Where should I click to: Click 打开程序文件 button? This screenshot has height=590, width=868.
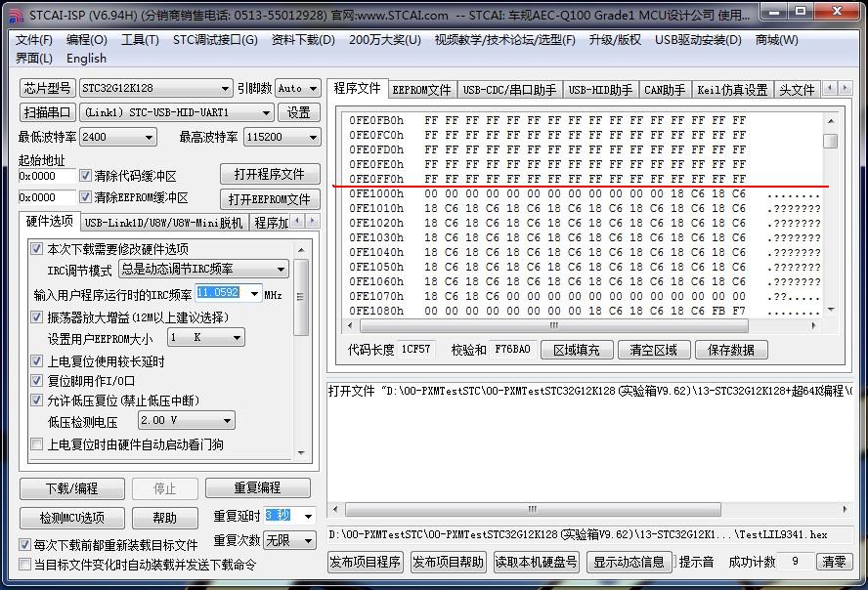pyautogui.click(x=270, y=174)
